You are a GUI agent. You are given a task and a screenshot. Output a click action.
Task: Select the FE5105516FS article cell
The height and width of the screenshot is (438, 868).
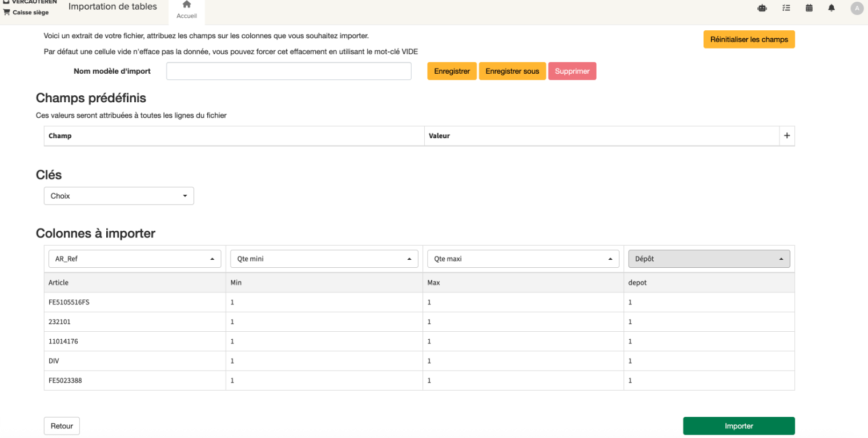point(135,302)
